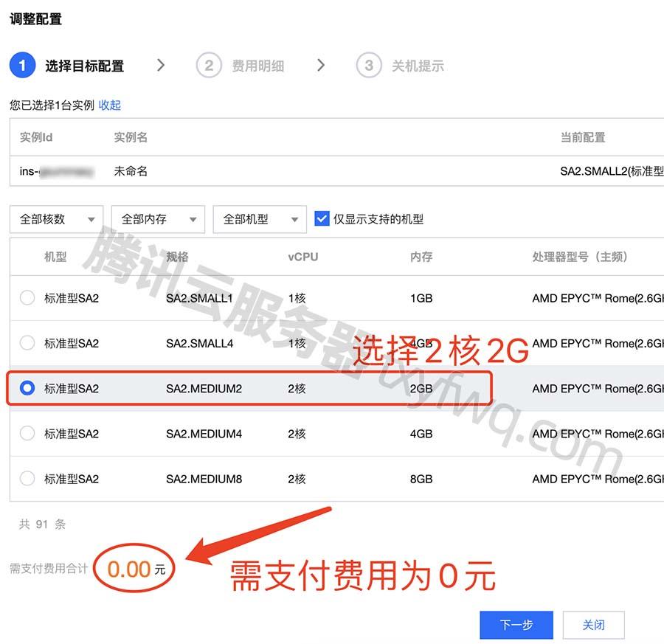Click the 需支付费用合计 label
Viewport: 664px width, 644px height.
click(x=49, y=569)
